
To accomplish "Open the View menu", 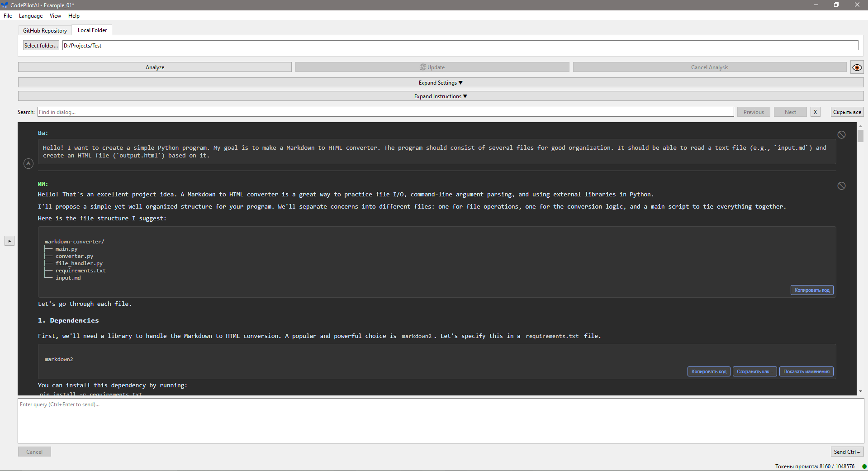I will [x=55, y=16].
